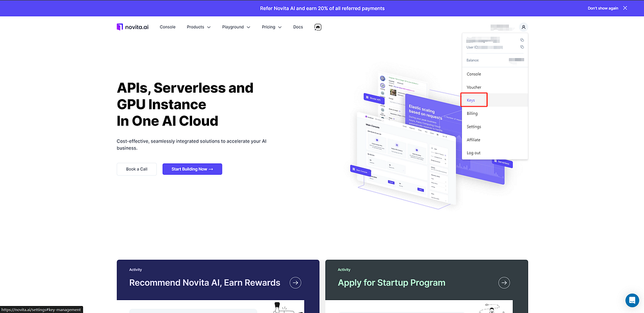Viewport: 644px width, 313px height.
Task: Select Console in the user menu
Action: [495, 74]
